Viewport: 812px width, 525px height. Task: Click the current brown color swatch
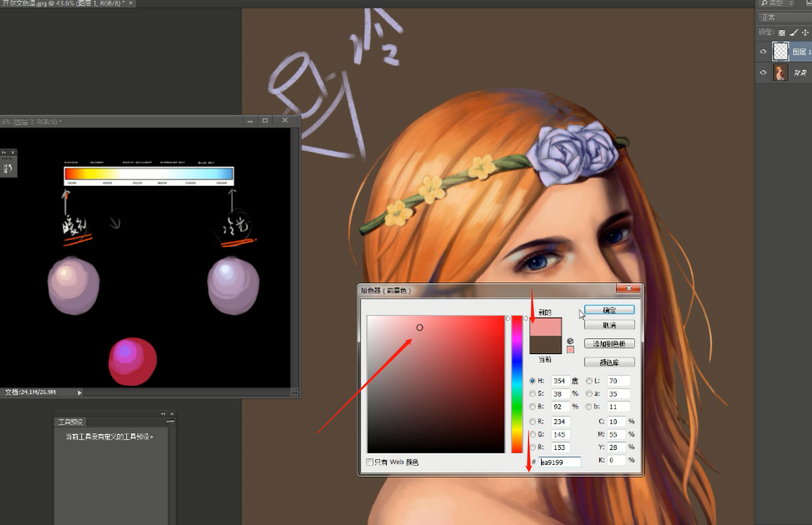point(545,345)
